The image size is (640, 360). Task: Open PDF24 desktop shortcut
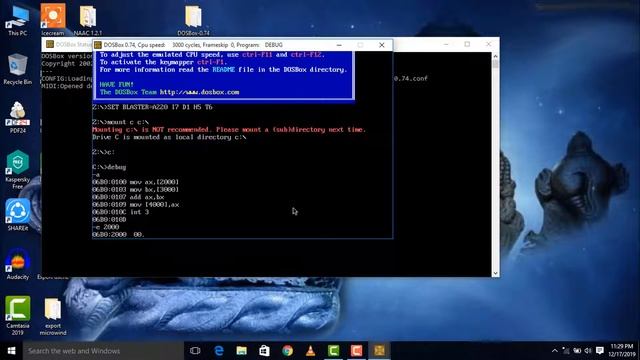pyautogui.click(x=18, y=118)
